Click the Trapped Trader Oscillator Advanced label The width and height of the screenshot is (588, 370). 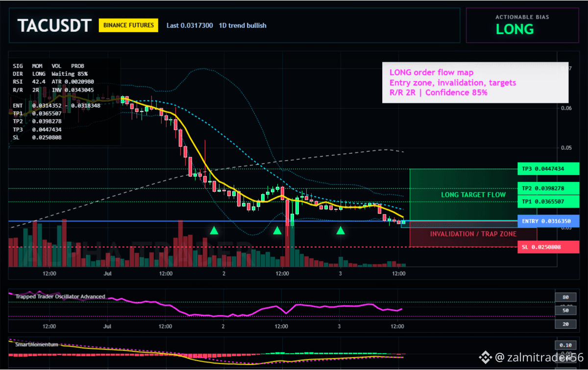click(x=60, y=297)
